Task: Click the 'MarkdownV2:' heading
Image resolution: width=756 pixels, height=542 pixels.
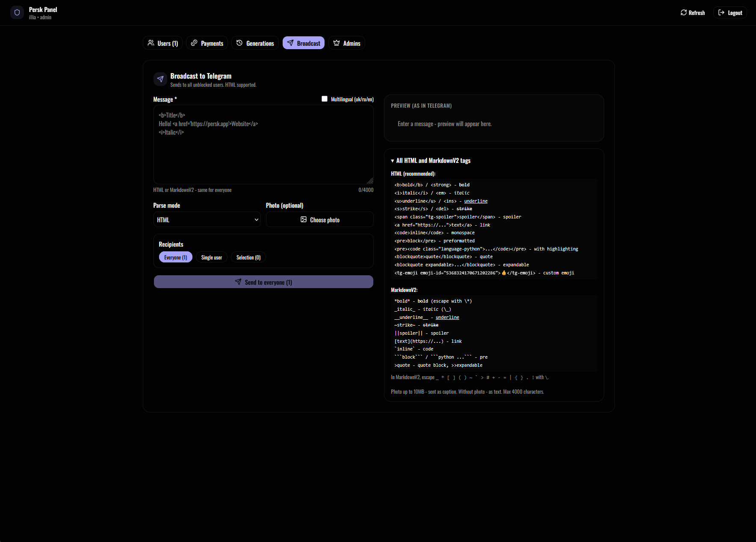Action: pos(404,290)
